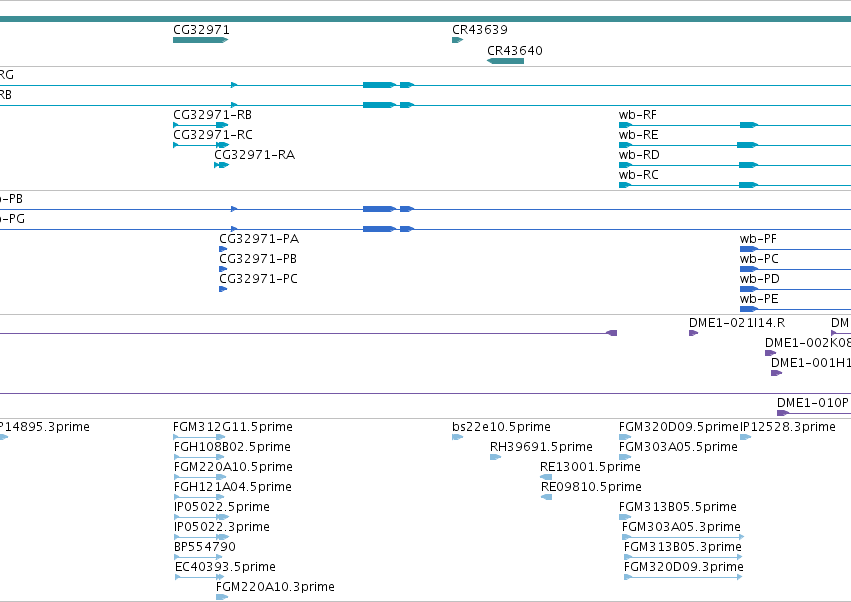Image resolution: width=851 pixels, height=602 pixels.
Task: Select the CG32971 gene feature bar
Action: pyautogui.click(x=201, y=40)
